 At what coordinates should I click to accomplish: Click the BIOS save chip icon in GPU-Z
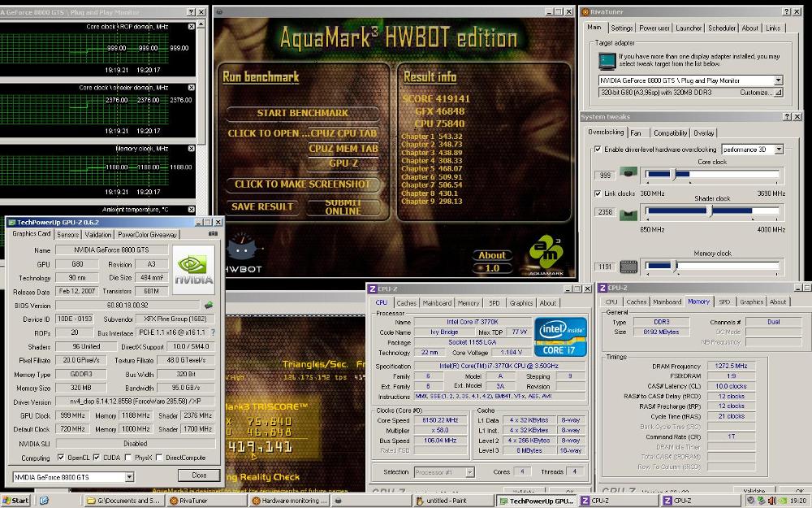pos(209,305)
